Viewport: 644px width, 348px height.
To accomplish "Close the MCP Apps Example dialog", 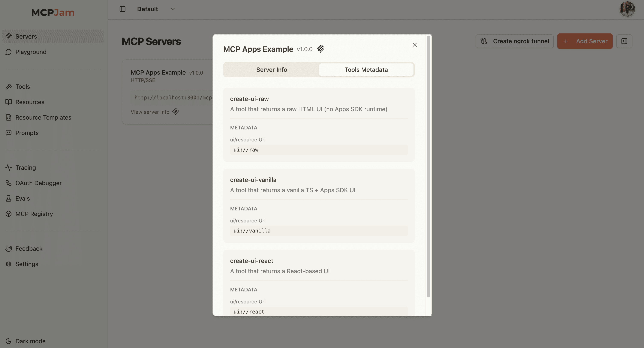I will (x=415, y=45).
